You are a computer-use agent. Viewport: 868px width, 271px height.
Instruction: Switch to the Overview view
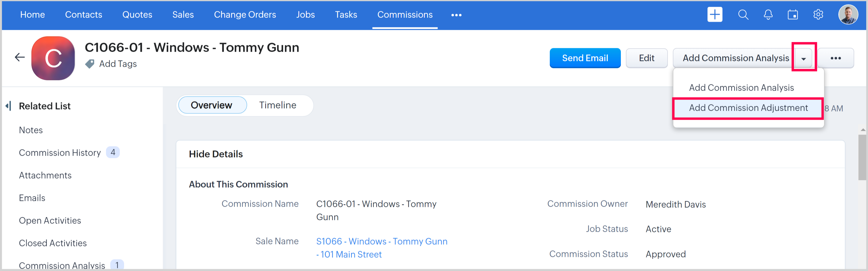point(211,105)
